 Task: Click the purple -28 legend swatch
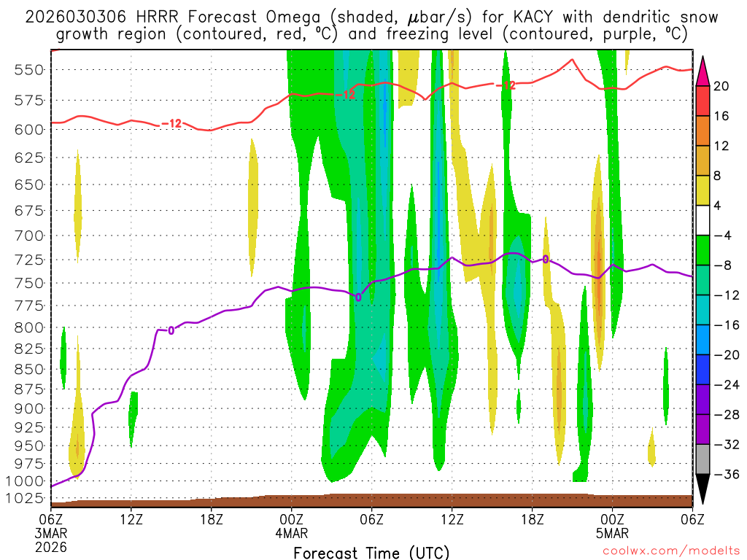tap(703, 400)
